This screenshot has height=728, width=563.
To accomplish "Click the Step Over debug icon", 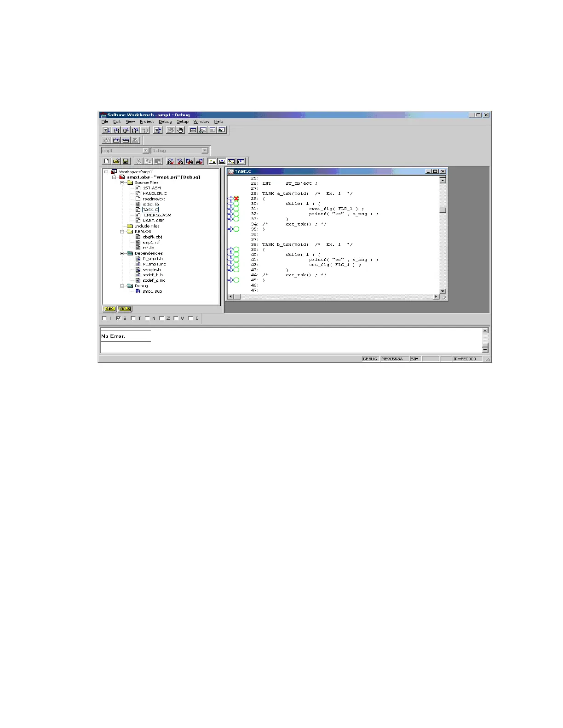I will pyautogui.click(x=125, y=130).
